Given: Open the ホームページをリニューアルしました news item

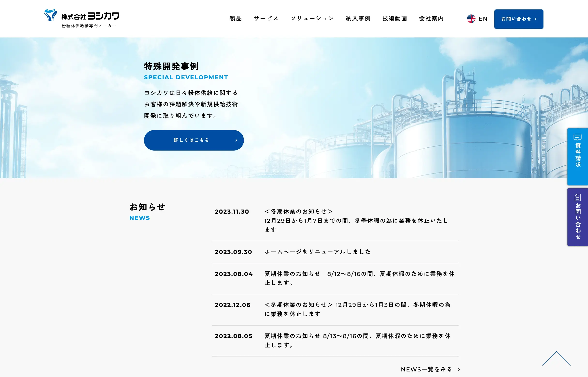Looking at the screenshot, I should [317, 252].
